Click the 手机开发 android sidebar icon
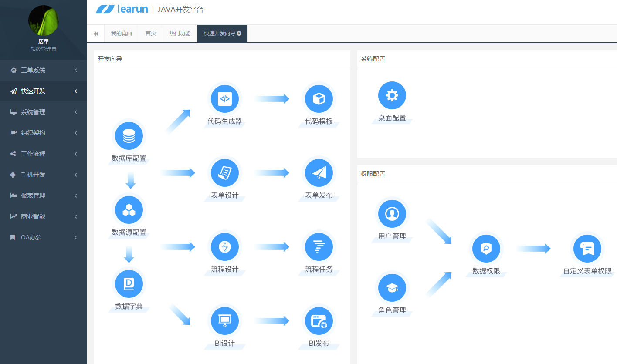 [14, 175]
